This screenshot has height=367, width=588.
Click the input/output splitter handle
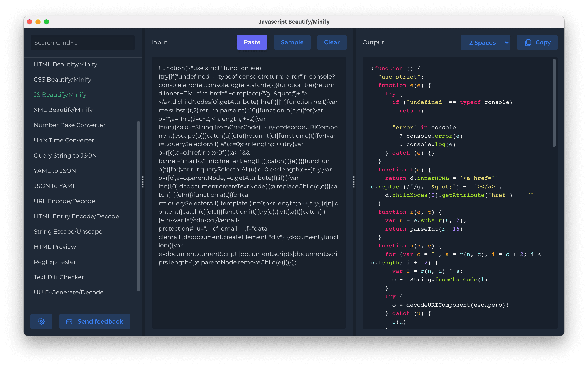(354, 182)
